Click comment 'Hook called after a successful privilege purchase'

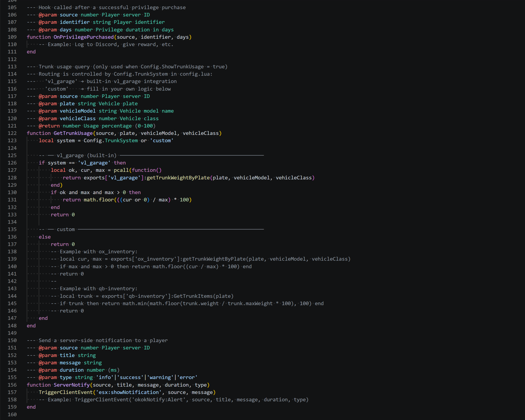tap(112, 8)
